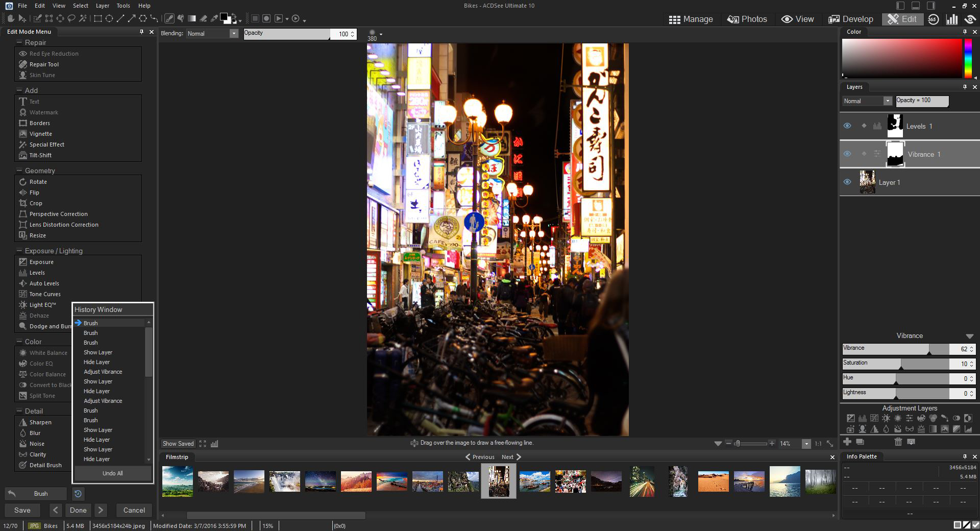Pin the Edit Mode Menu panel

tap(141, 32)
